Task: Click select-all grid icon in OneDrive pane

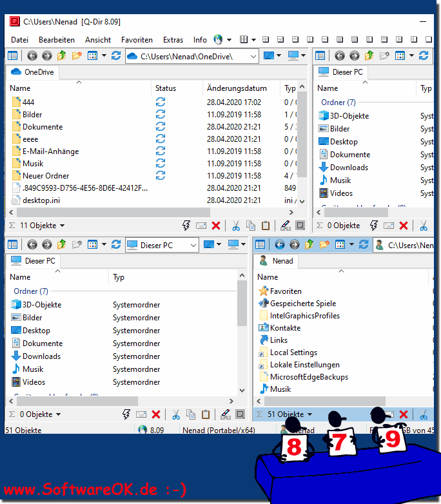Action: [300, 226]
